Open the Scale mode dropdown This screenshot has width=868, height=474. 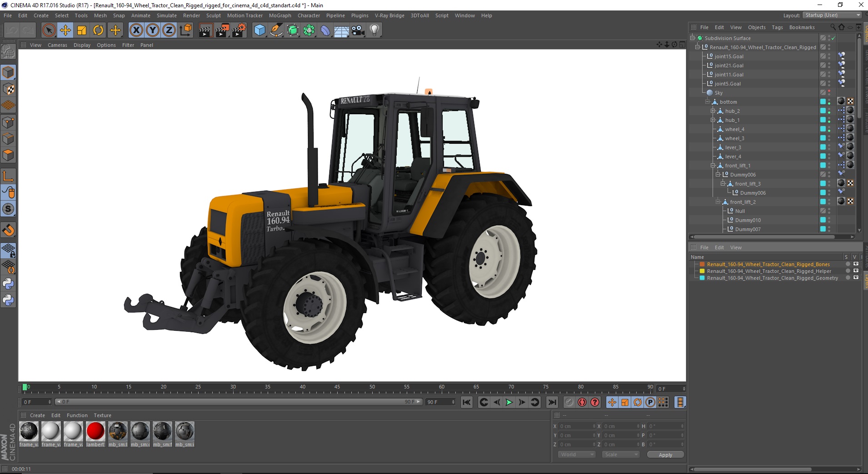click(x=621, y=454)
